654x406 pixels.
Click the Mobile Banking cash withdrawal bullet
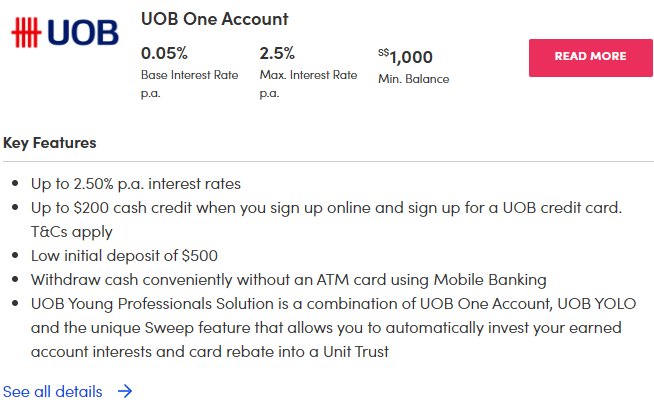click(x=288, y=279)
